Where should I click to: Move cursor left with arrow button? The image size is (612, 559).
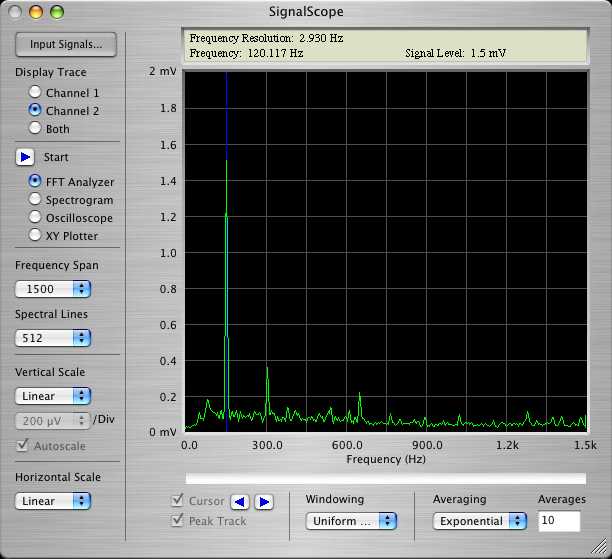[239, 502]
